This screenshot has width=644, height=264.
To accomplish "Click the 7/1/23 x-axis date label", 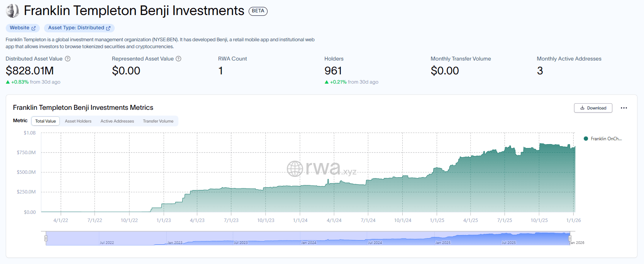I will click(231, 220).
